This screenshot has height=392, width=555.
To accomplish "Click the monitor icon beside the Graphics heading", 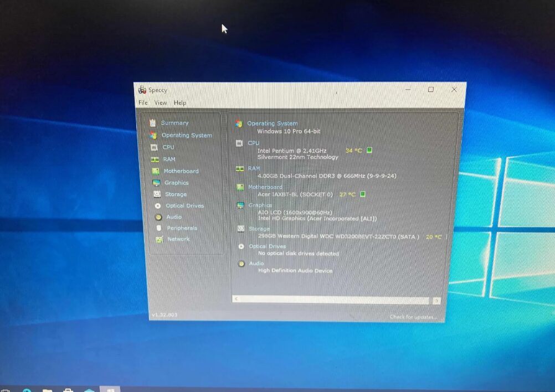I will click(241, 205).
